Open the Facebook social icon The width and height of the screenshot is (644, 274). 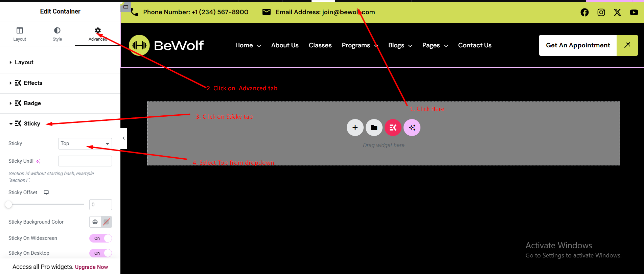coord(584,13)
